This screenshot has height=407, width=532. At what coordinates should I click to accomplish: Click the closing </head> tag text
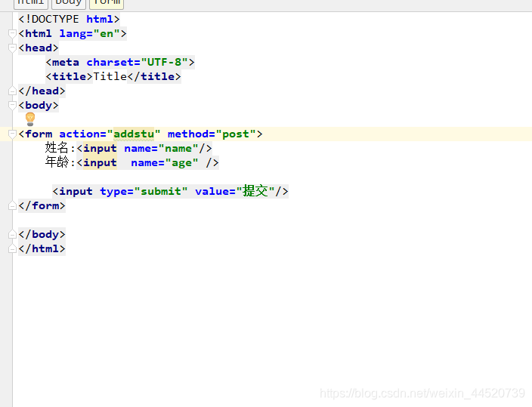[x=42, y=91]
